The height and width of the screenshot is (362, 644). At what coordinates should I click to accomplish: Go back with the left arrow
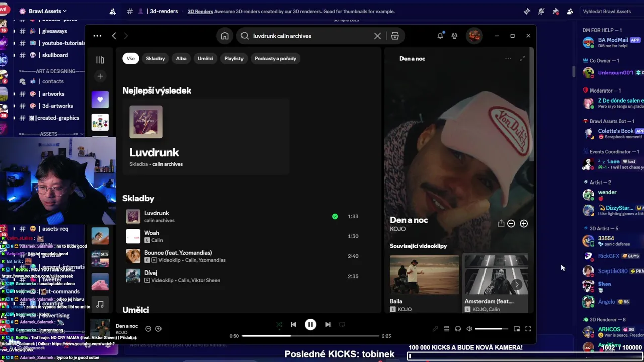pos(114,36)
